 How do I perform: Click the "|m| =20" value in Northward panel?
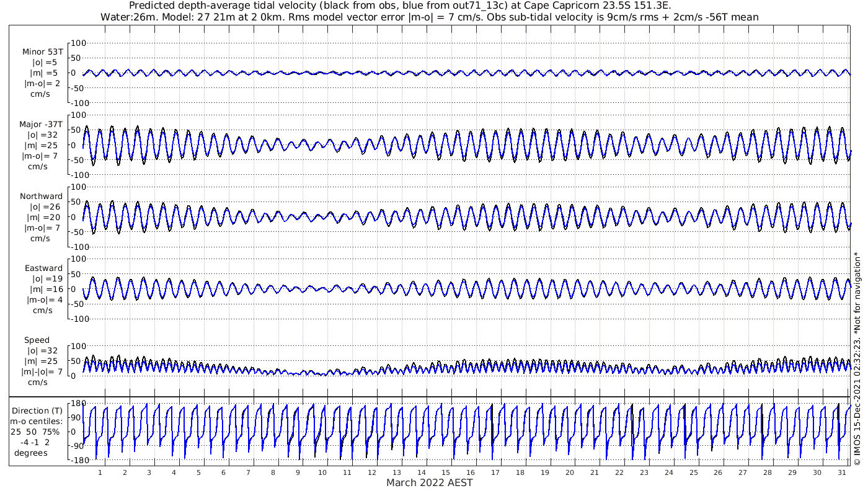(42, 218)
